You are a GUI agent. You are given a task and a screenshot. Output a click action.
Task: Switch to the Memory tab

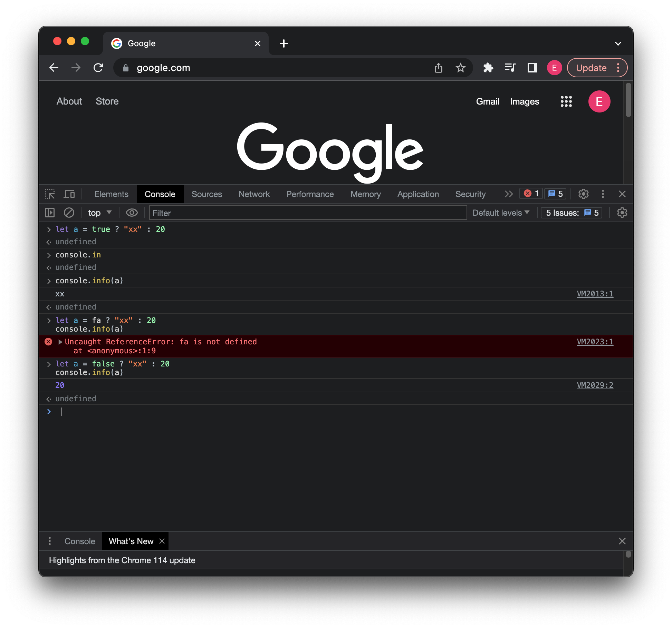pos(365,194)
